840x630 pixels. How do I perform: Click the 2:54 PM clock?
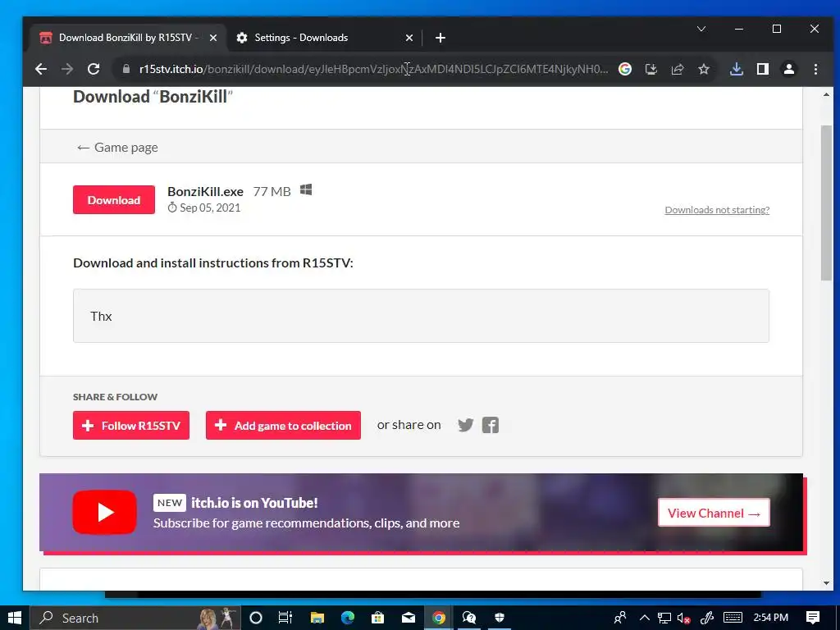click(771, 618)
